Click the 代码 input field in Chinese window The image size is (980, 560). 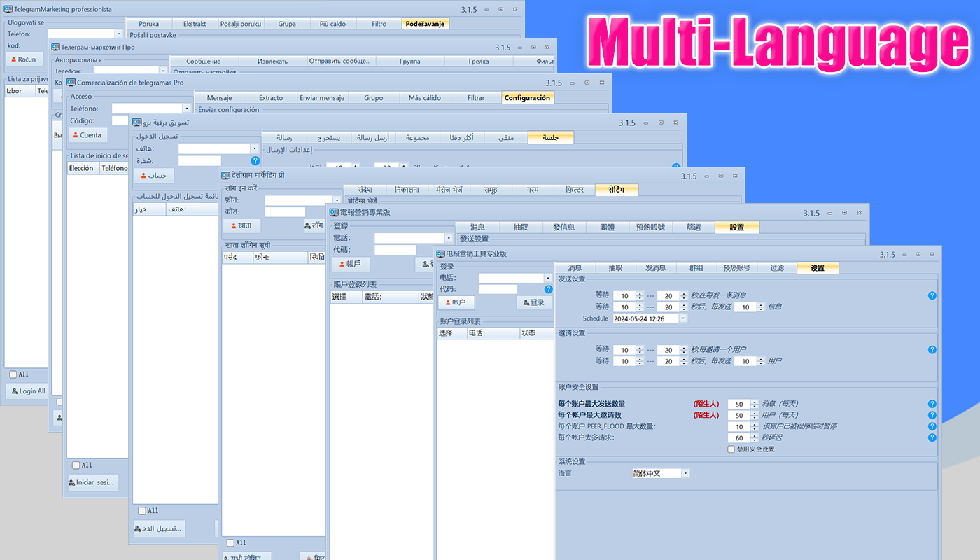pos(498,289)
